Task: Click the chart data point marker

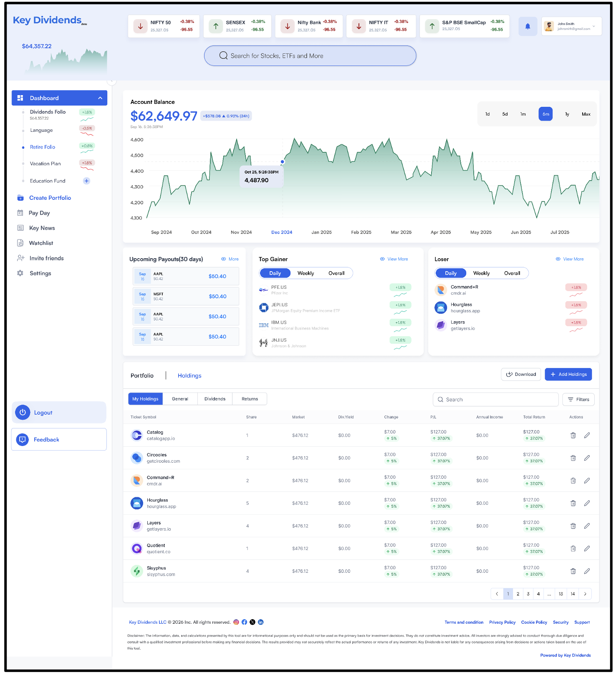Action: coord(283,162)
